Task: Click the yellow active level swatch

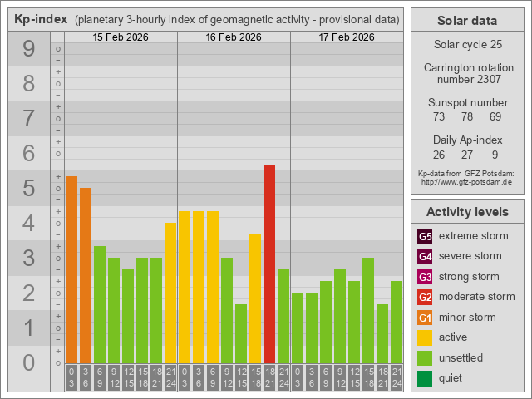Action: pos(425,337)
